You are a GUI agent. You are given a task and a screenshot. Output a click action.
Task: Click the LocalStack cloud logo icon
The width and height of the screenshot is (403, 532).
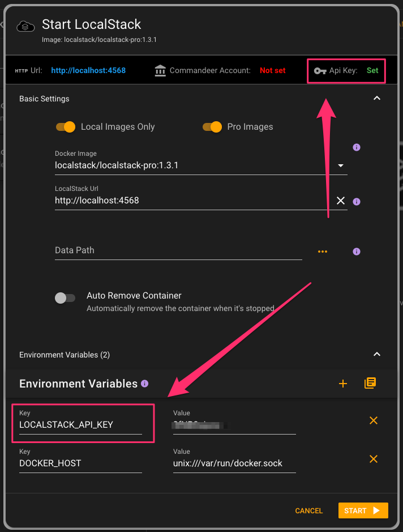coord(25,26)
